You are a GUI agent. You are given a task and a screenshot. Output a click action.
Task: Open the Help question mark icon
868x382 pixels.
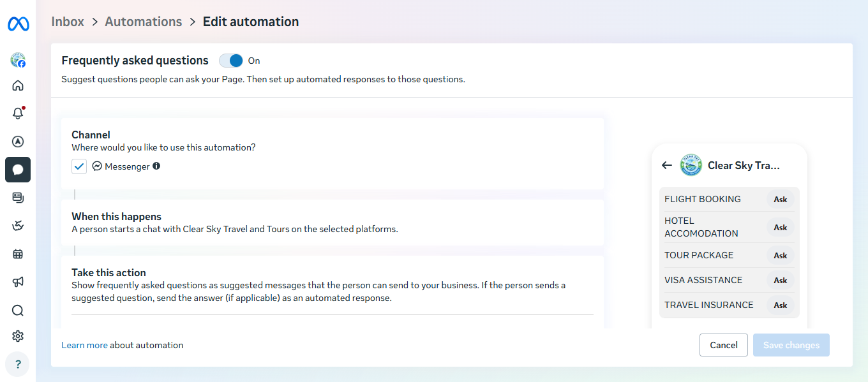click(x=18, y=364)
